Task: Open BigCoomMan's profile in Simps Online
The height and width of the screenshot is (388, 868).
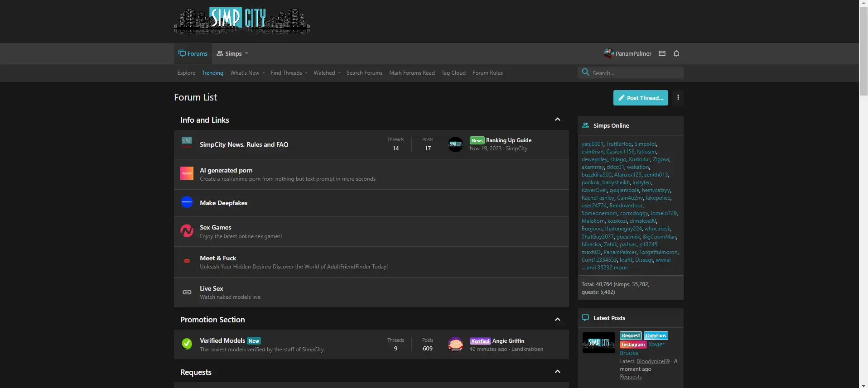Action: [660, 237]
